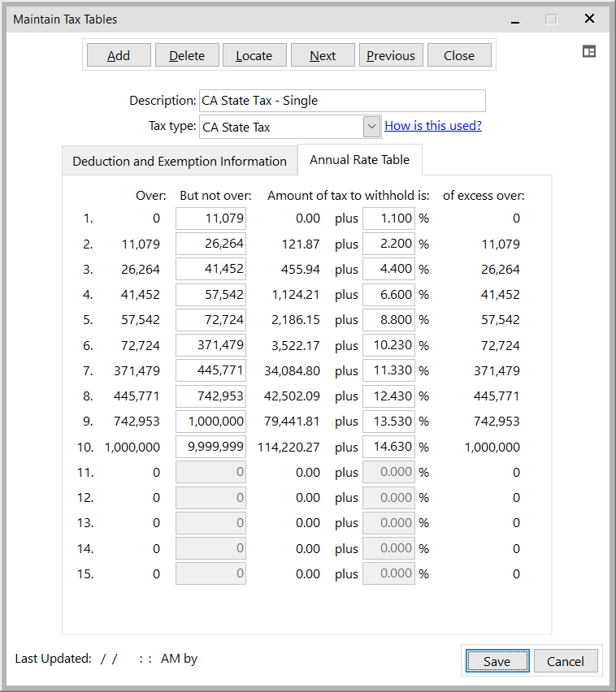616x692 pixels.
Task: Go to the Next tax table
Action: point(323,55)
